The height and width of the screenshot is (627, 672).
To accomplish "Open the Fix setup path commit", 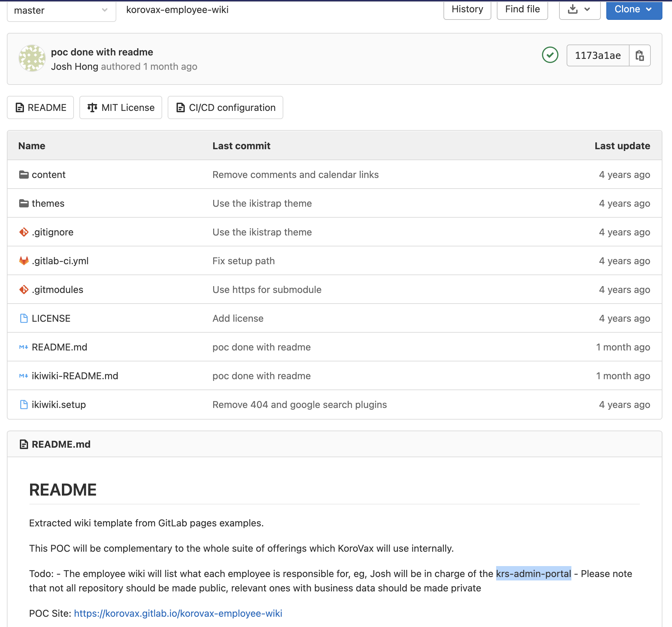I will (244, 261).
